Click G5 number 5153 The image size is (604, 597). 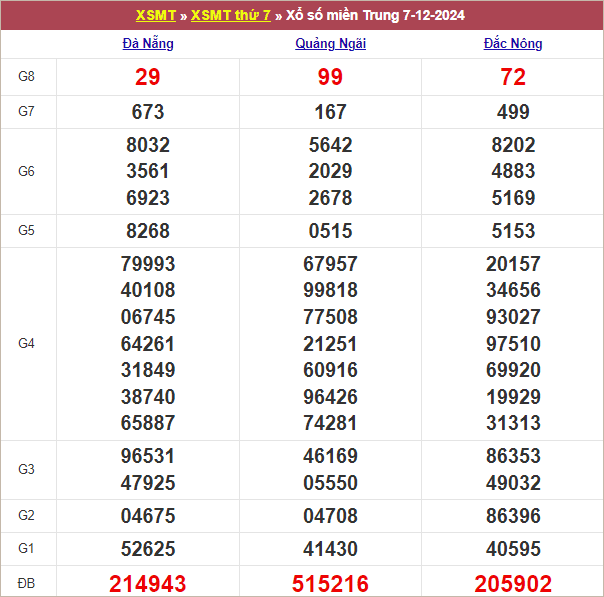[x=513, y=231]
